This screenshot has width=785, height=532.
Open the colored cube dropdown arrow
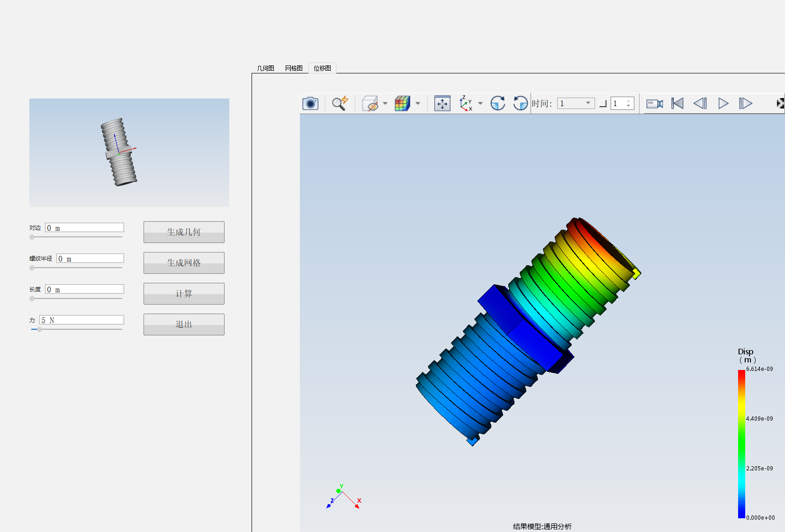click(x=418, y=103)
